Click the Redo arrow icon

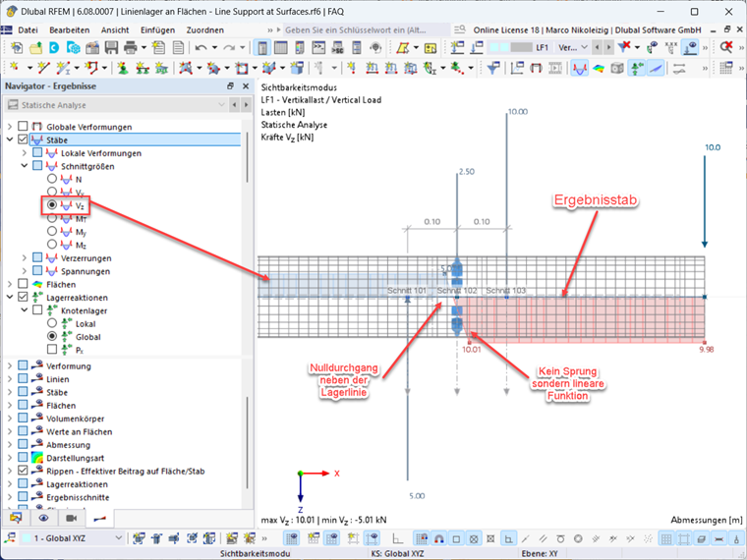coord(229,47)
